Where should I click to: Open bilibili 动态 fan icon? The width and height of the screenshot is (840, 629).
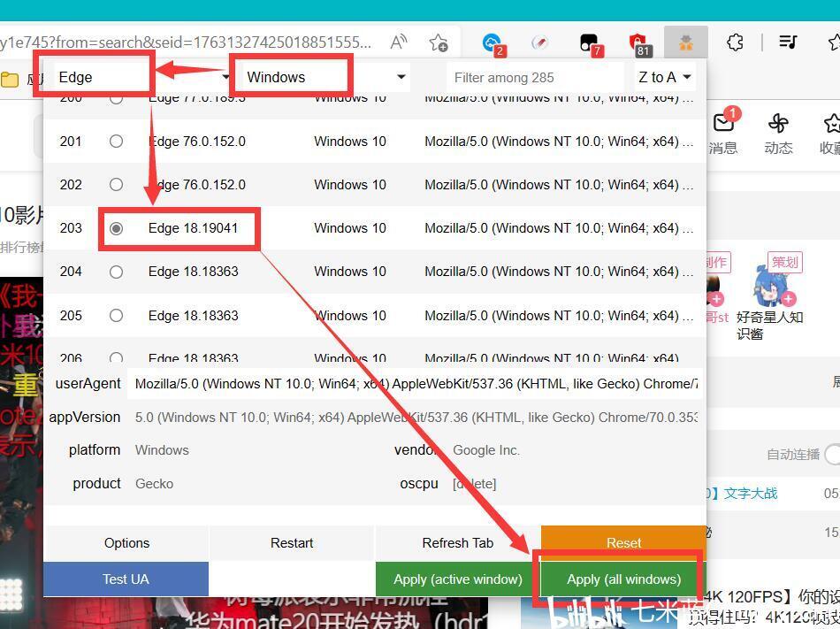tap(778, 124)
